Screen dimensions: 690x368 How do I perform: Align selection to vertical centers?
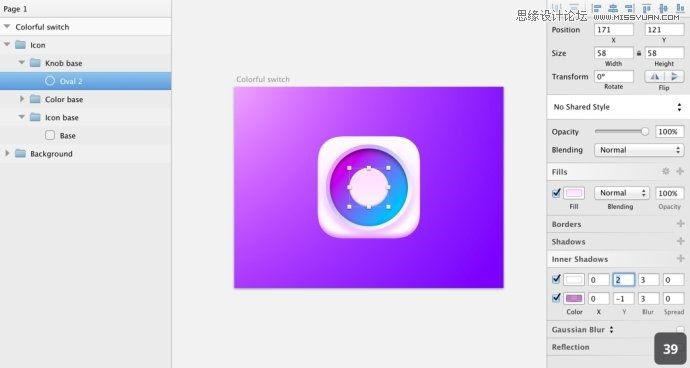coord(663,7)
